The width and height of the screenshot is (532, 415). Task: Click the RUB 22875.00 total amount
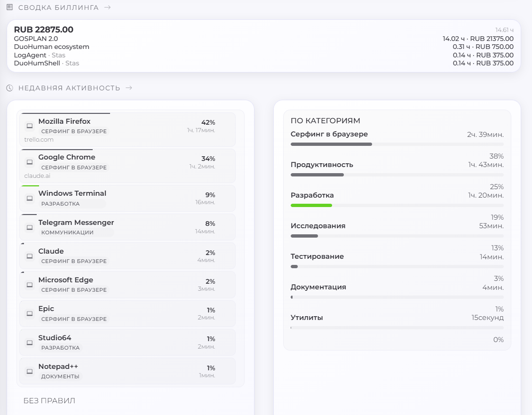click(43, 30)
